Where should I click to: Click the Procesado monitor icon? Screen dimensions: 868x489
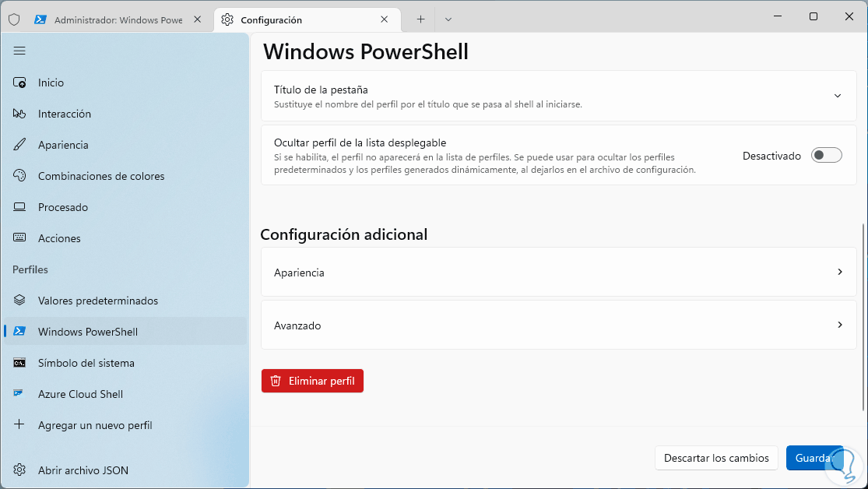(20, 207)
